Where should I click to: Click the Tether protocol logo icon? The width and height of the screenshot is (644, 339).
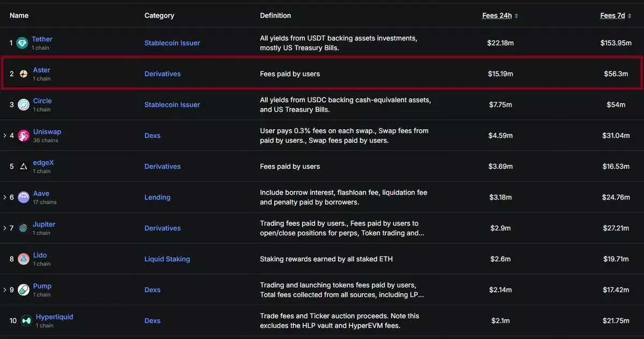tap(22, 43)
